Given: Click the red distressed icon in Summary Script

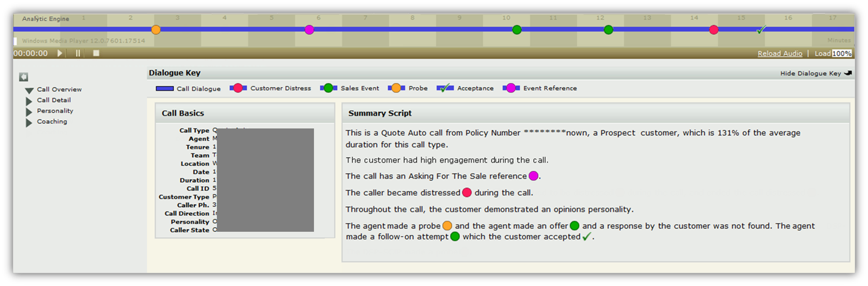Looking at the screenshot, I should tap(467, 193).
